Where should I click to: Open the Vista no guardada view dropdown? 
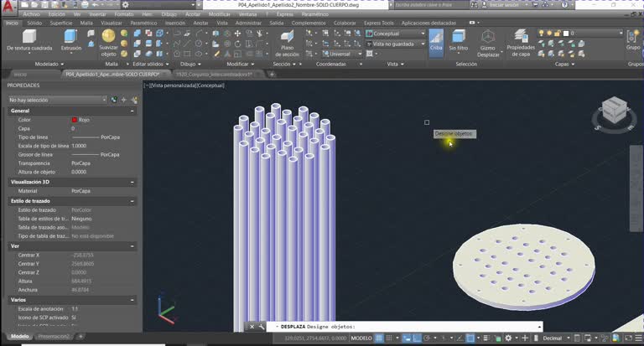coord(396,44)
